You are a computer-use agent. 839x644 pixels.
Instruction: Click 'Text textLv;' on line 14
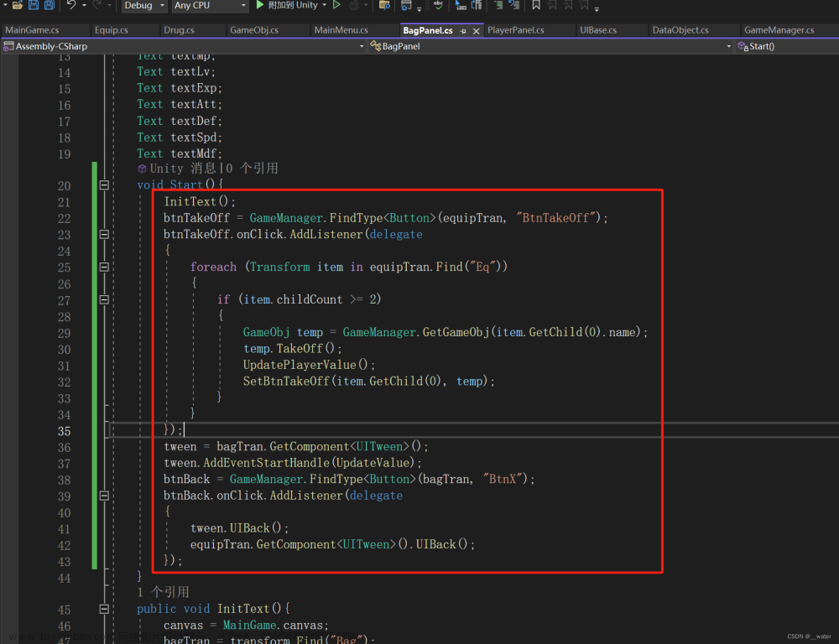176,71
